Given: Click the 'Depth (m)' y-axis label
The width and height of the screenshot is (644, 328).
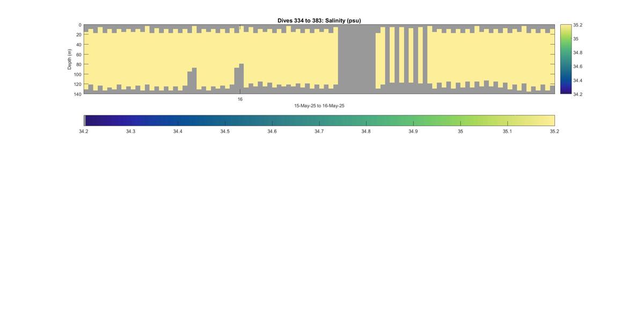Looking at the screenshot, I should 70,59.
